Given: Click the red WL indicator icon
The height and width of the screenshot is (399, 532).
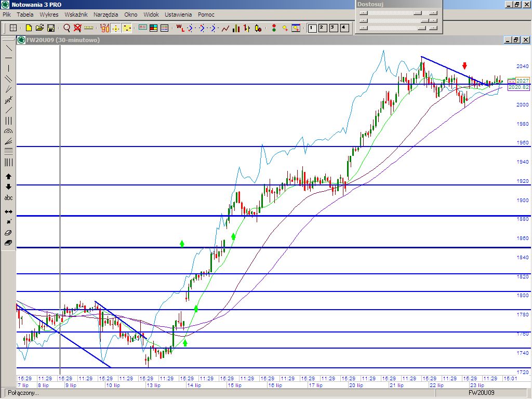Looking at the screenshot, I should click(180, 28).
